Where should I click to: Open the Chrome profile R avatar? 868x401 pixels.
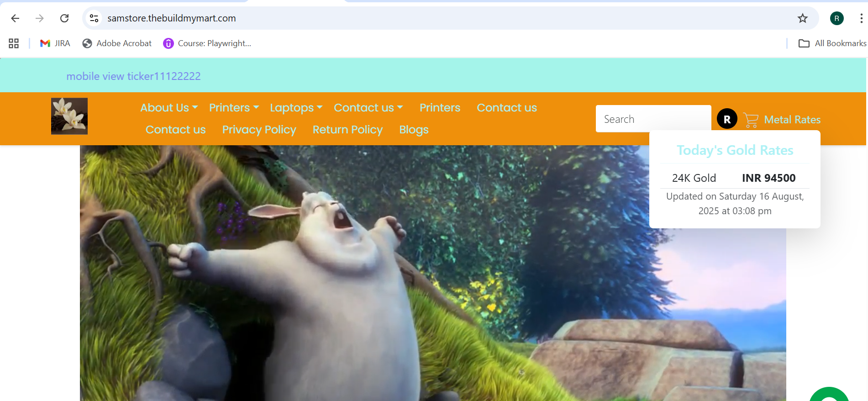click(x=837, y=18)
